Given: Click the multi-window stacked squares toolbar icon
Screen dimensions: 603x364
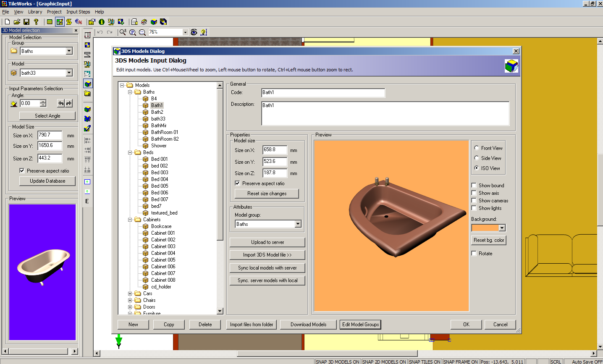Looking at the screenshot, I should pyautogui.click(x=163, y=22).
